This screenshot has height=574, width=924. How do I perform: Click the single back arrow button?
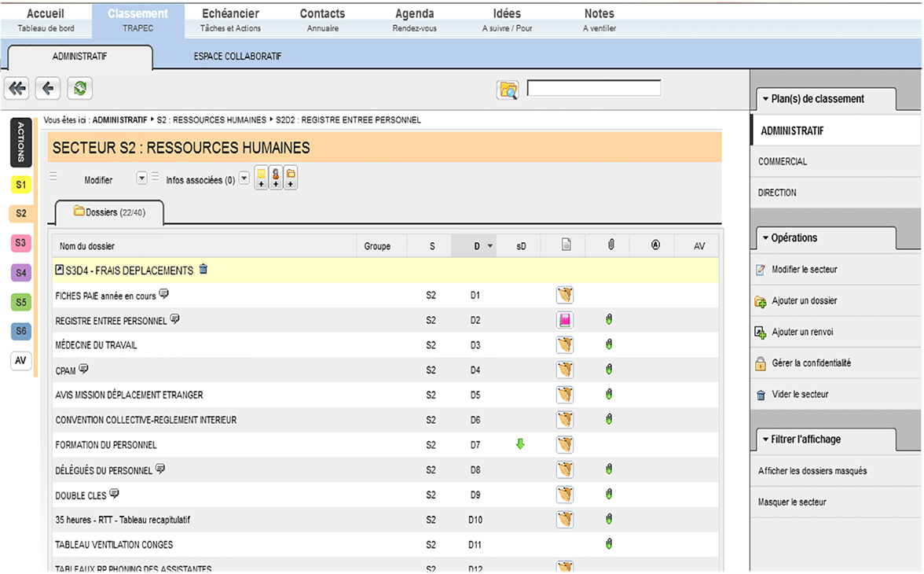(x=48, y=89)
